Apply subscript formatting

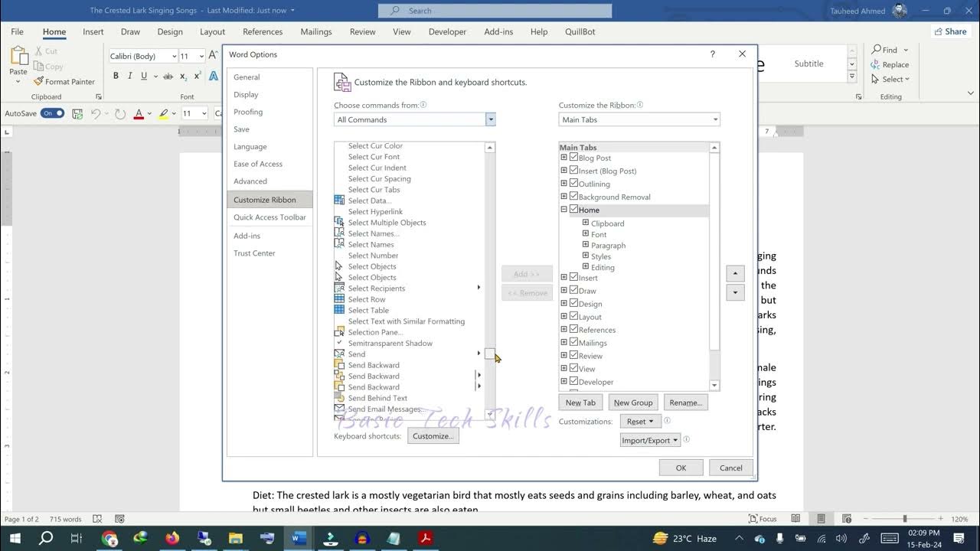(x=184, y=76)
